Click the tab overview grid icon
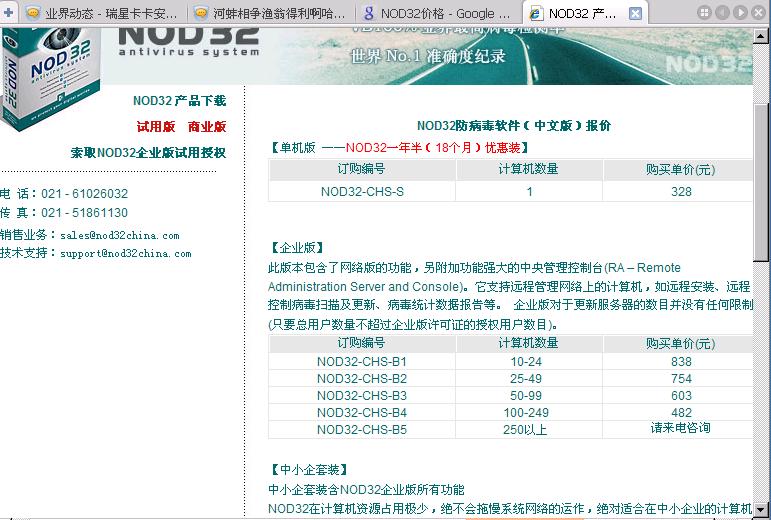 [705, 13]
